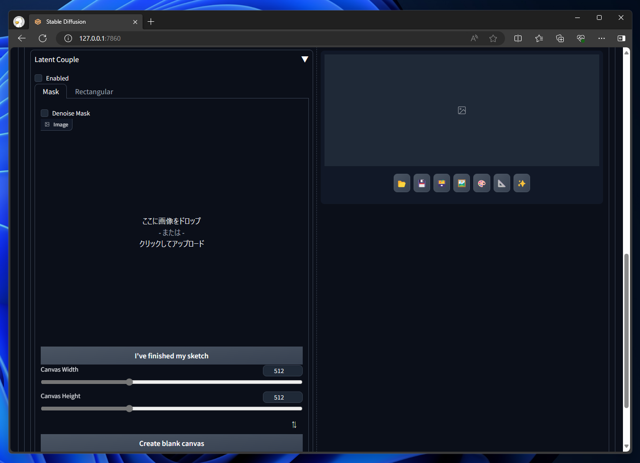Click the browser profile avatar icon

click(19, 22)
